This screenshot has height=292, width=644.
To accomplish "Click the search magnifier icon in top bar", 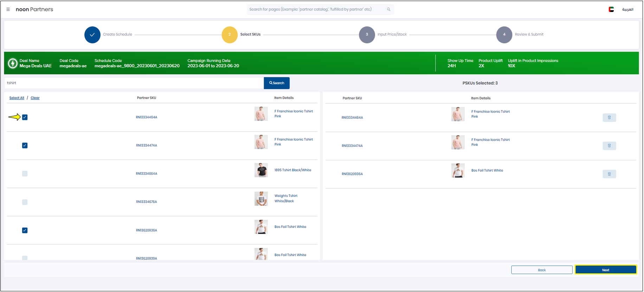I will pyautogui.click(x=389, y=9).
